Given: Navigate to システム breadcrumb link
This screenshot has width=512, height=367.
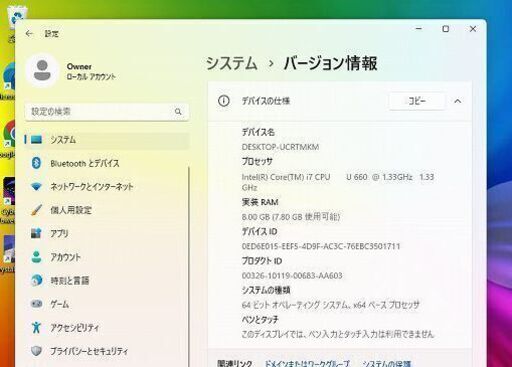Looking at the screenshot, I should [232, 63].
